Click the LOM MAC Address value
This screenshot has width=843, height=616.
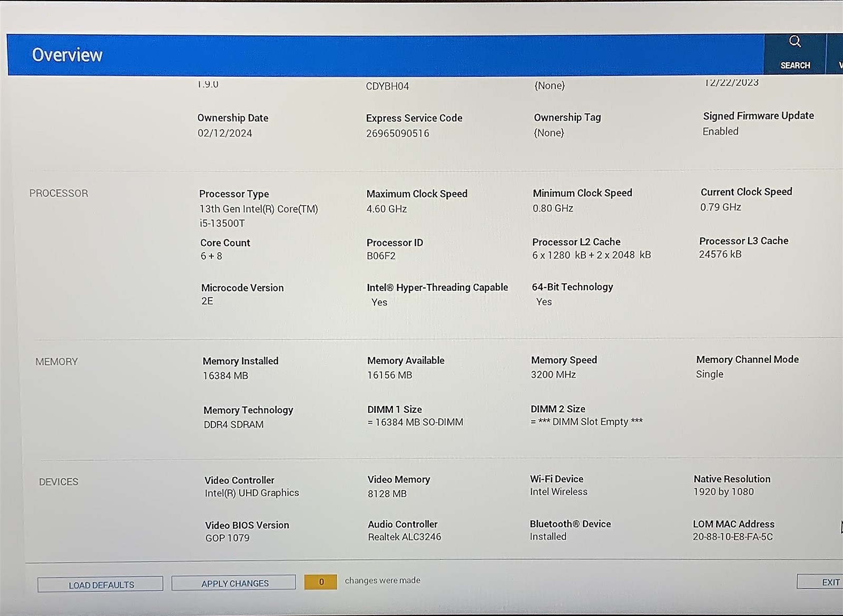point(732,537)
